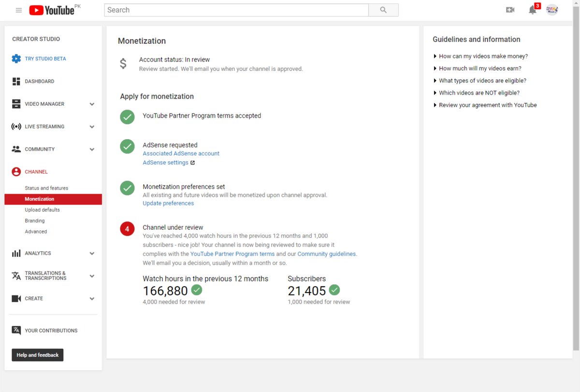Click the dollar sign account status icon
This screenshot has width=580, height=392.
123,63
